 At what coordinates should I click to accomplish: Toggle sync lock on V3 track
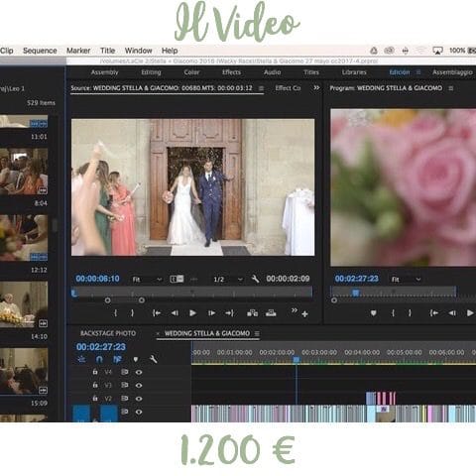click(x=125, y=386)
